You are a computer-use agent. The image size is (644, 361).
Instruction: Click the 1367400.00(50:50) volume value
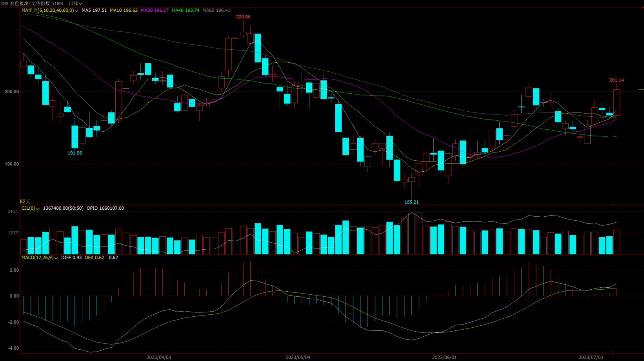[x=63, y=209]
